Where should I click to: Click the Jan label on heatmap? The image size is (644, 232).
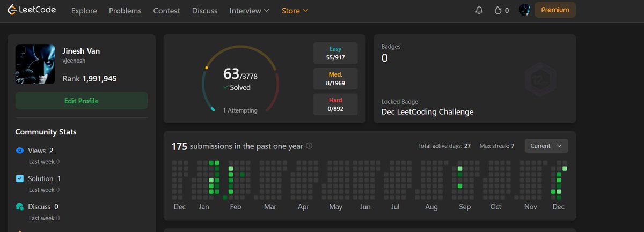point(204,207)
